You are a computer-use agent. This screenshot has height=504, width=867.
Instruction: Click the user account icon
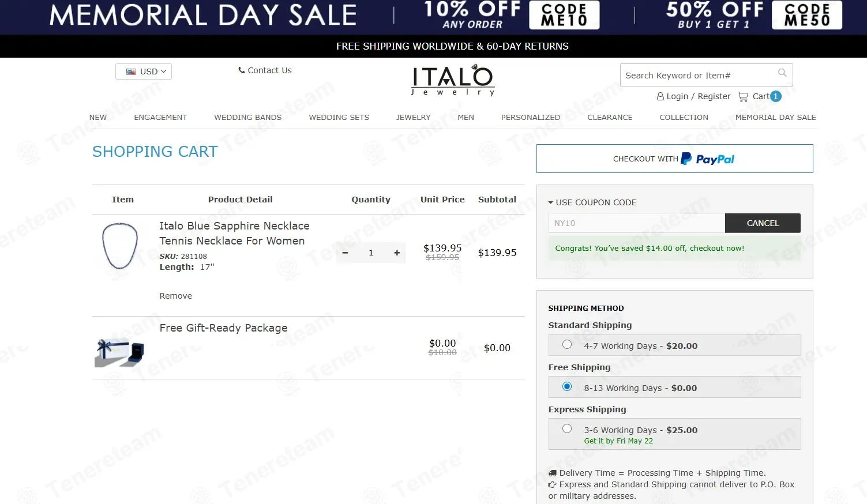660,97
